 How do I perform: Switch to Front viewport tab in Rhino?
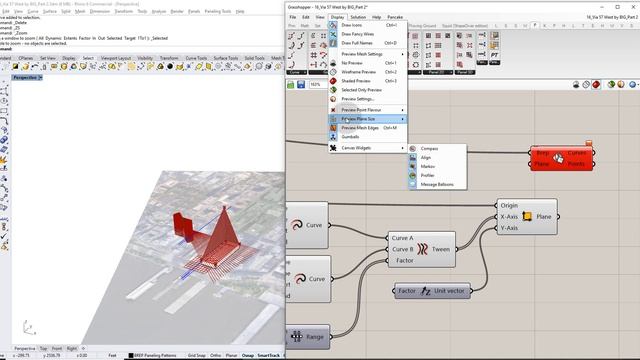57,349
